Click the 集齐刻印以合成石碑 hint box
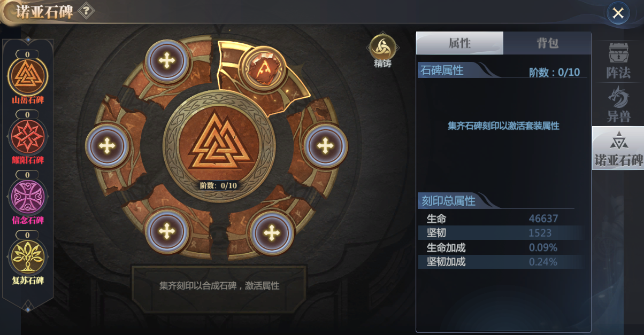Screen dimensions: 644x335 tap(219, 285)
